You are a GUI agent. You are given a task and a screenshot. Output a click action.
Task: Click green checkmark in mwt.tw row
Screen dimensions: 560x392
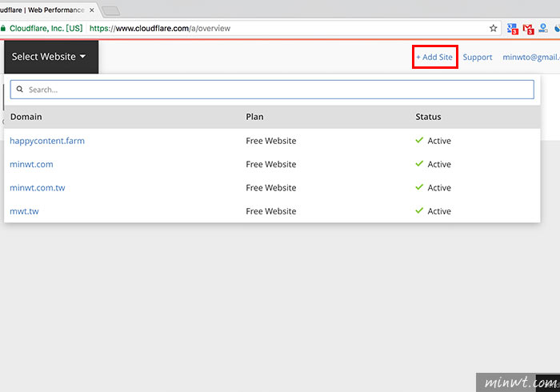[x=419, y=210]
